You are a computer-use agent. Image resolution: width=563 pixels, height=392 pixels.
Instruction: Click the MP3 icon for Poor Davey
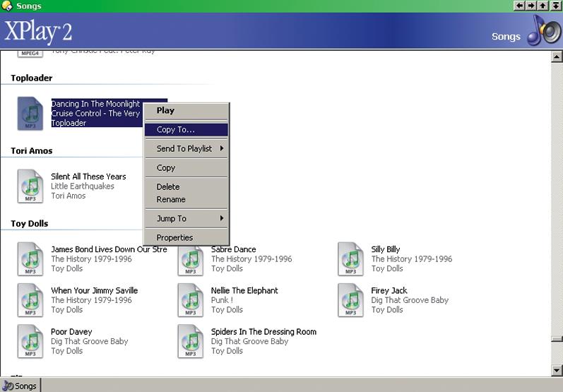pyautogui.click(x=30, y=341)
